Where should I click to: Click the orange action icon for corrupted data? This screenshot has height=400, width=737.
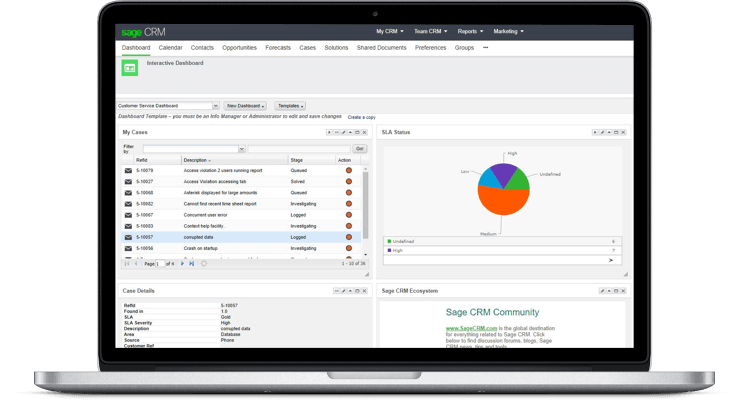click(x=349, y=237)
